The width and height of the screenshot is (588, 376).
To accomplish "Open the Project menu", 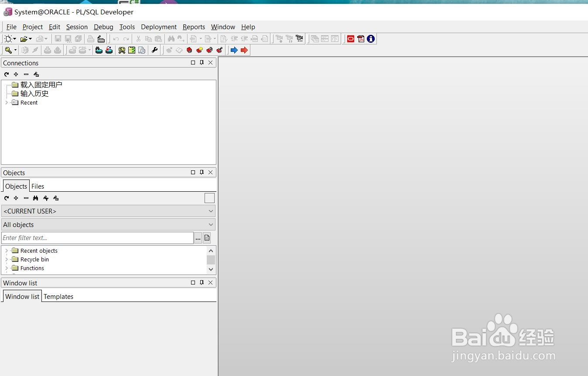I will tap(33, 27).
